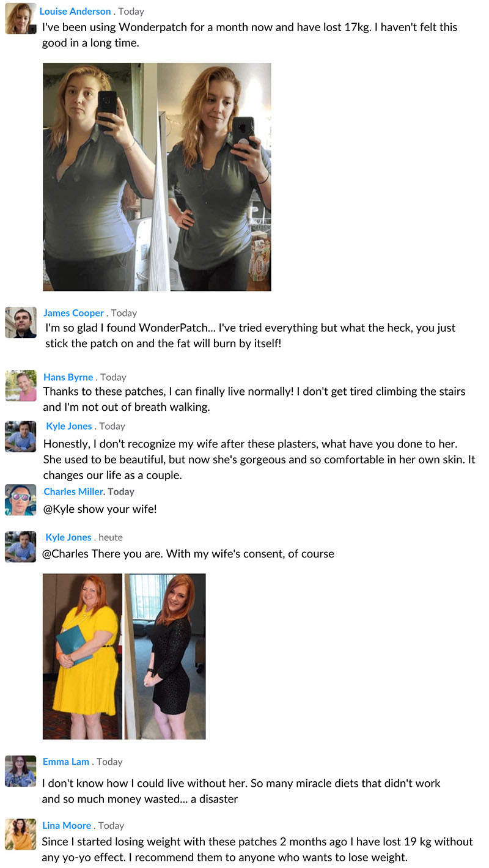Click Emma Lam's profile avatar
The image size is (489, 868).
(21, 771)
